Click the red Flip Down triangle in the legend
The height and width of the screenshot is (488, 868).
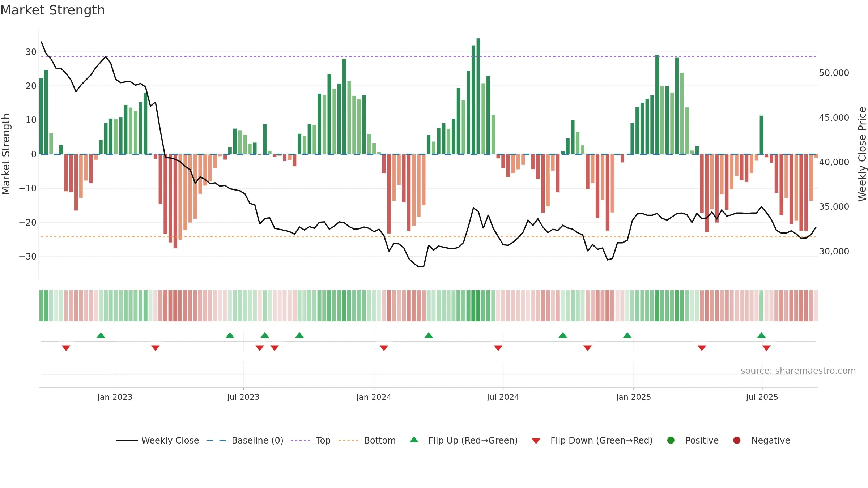pos(536,441)
